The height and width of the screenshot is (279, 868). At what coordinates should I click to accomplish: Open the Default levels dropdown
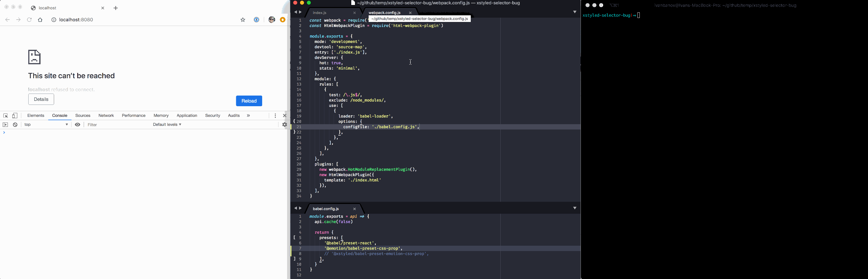(167, 125)
